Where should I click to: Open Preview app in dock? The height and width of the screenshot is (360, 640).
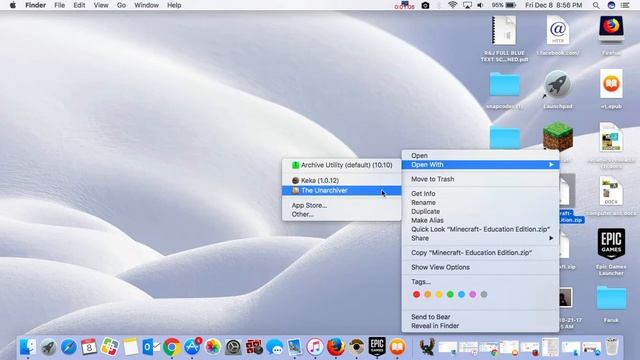click(295, 347)
